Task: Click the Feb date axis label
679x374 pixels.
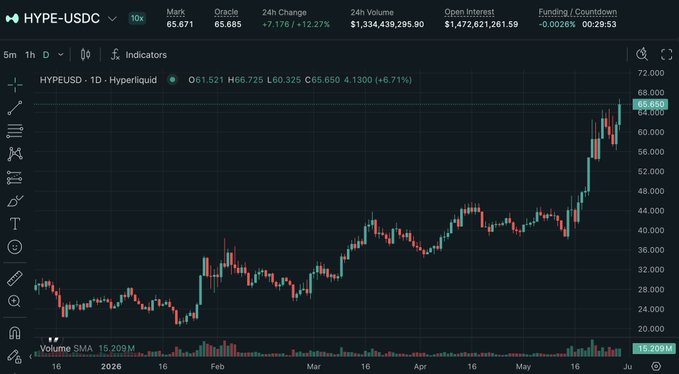Action: point(217,366)
